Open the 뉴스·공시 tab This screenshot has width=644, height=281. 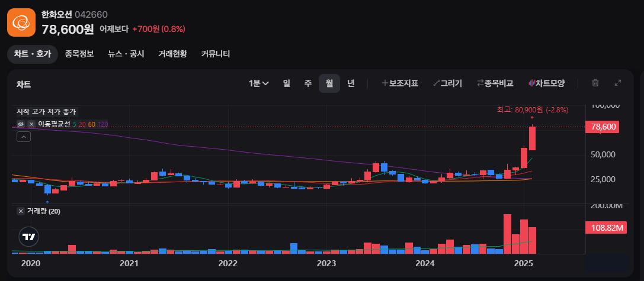126,54
